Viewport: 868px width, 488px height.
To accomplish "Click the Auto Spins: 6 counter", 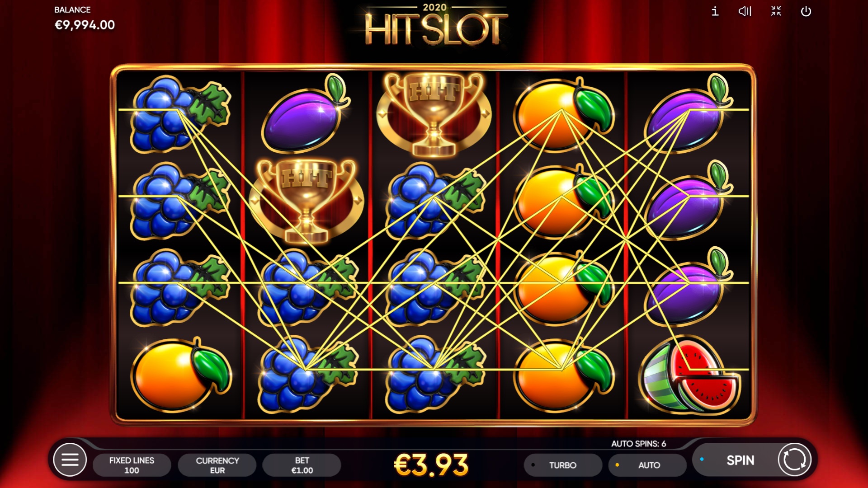I will point(638,444).
